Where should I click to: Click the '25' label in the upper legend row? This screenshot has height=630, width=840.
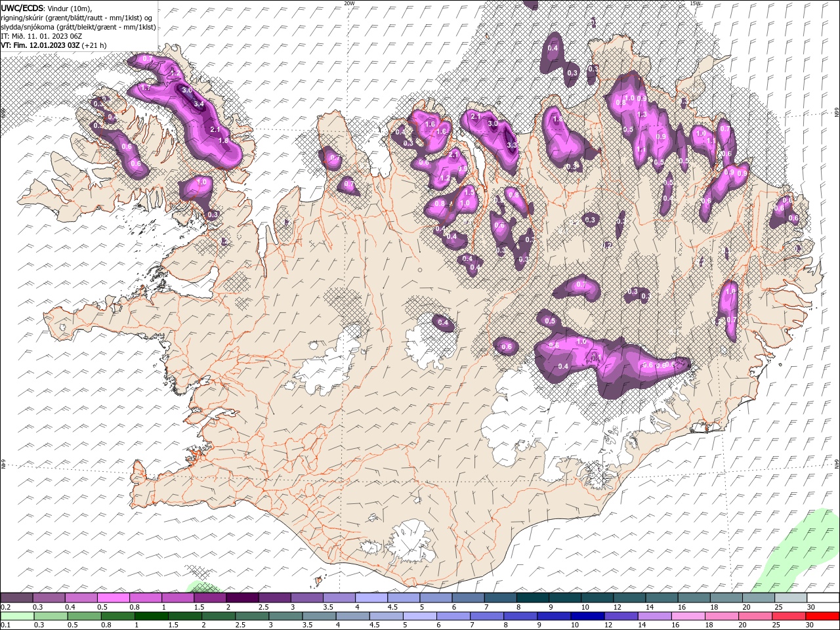[x=778, y=607]
